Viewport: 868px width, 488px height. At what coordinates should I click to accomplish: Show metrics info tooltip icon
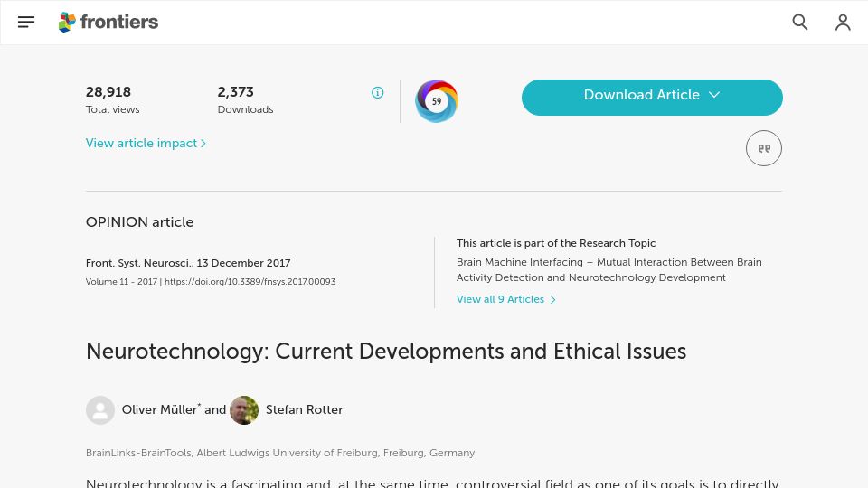[378, 92]
